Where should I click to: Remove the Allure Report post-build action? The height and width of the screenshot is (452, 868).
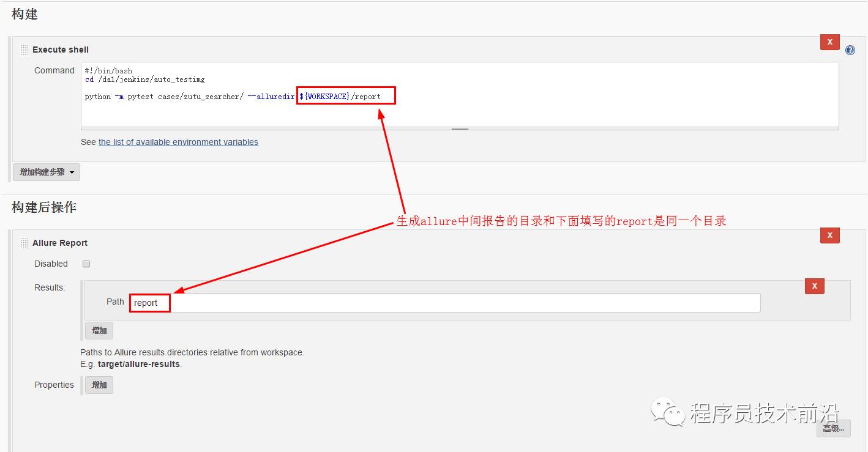(x=829, y=235)
